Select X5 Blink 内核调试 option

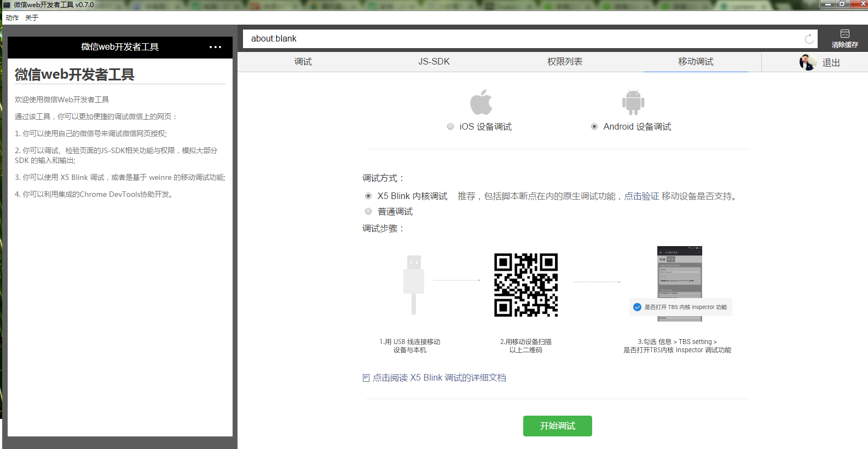click(368, 196)
